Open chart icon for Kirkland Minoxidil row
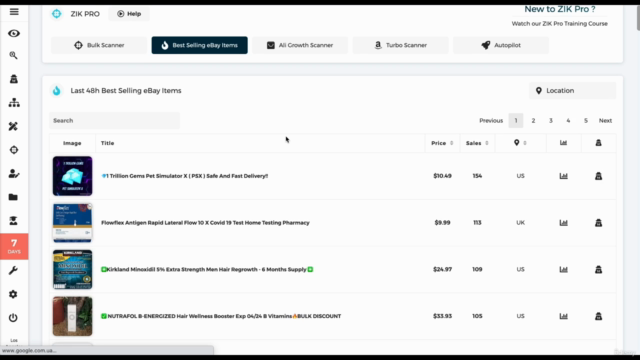640x360 pixels. pos(563,269)
